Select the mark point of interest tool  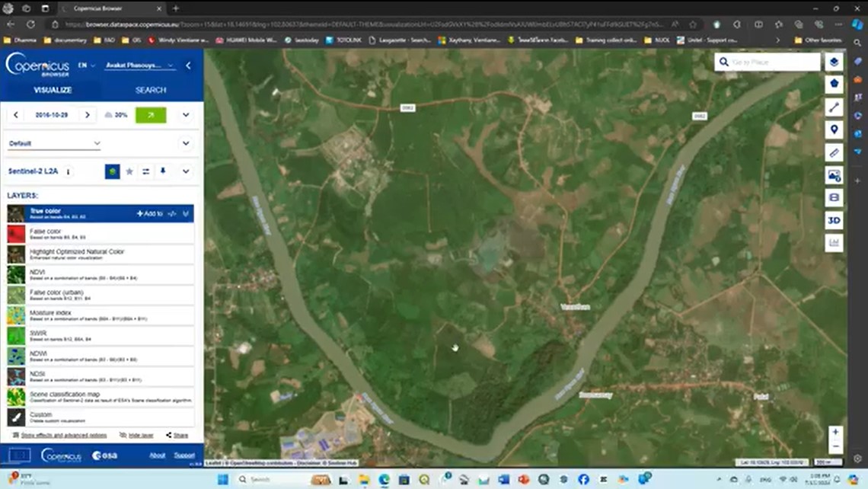click(x=834, y=129)
